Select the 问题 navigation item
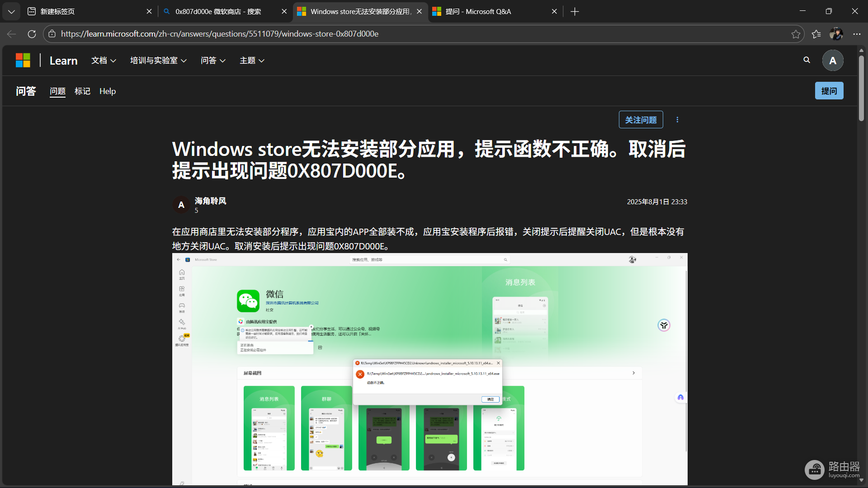 click(x=57, y=91)
